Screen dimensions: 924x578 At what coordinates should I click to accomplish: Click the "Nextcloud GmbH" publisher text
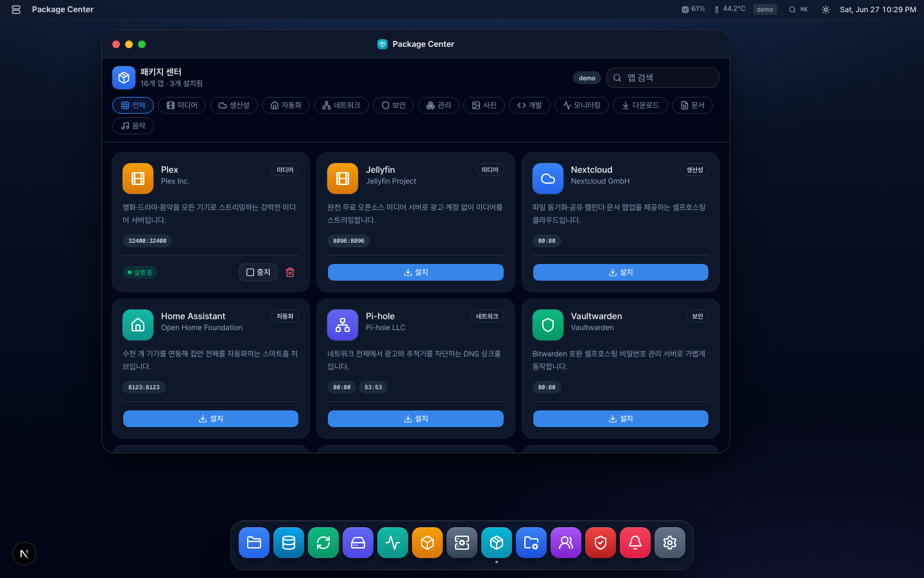(x=600, y=181)
